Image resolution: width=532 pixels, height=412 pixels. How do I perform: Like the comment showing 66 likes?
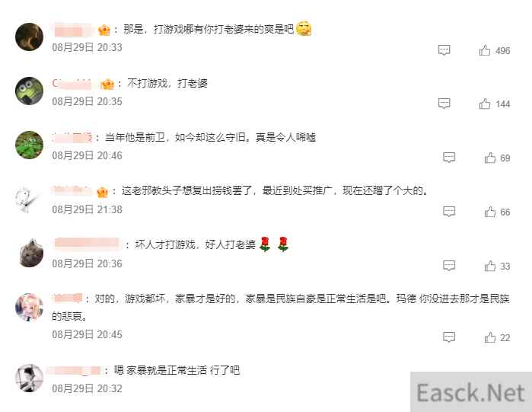[490, 212]
